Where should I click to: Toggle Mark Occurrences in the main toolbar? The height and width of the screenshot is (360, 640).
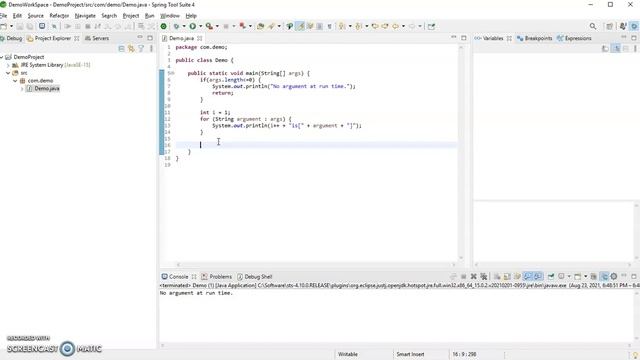coord(300,27)
